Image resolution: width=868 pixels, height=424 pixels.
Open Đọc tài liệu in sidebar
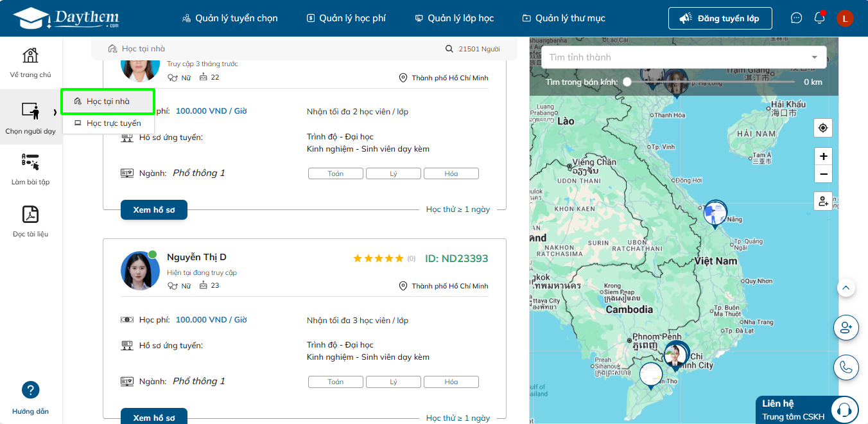click(30, 221)
